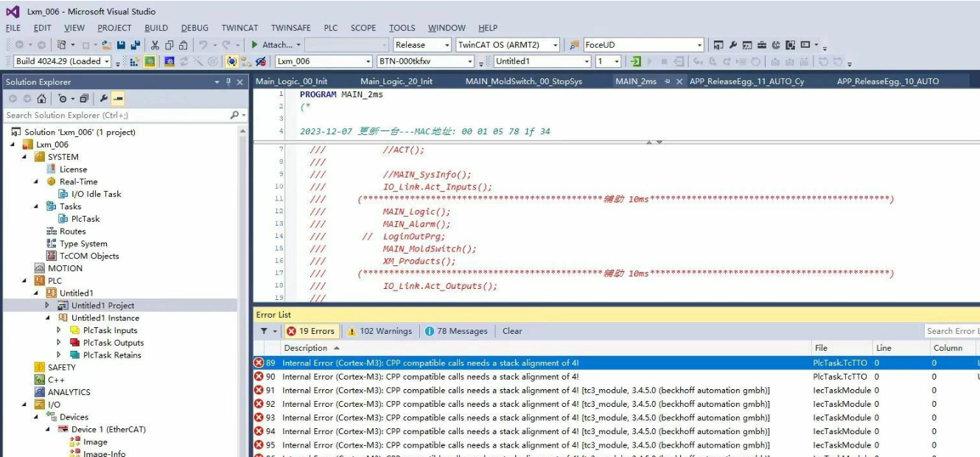Click the Toolbox briefcase icon in toolbar
This screenshot has height=457, width=980.
pos(761,44)
